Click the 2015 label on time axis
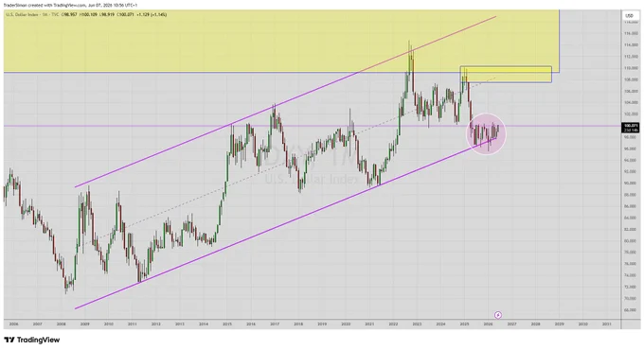This screenshot has height=350, width=644. click(x=227, y=324)
